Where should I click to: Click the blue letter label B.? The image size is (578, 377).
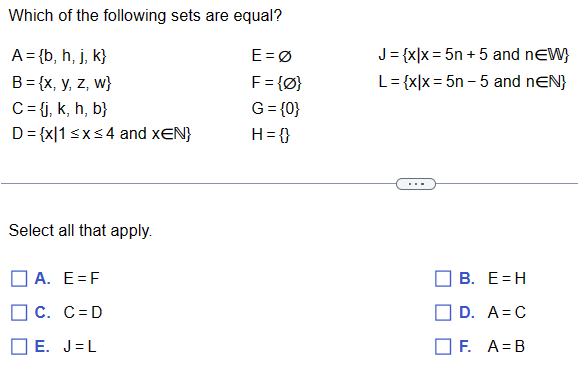pos(467,278)
